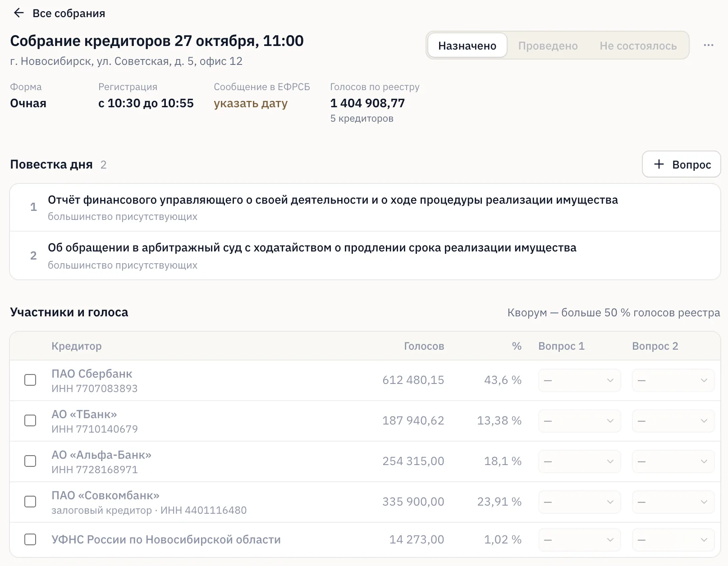Go back via «Все собрания» link
Image resolution: width=728 pixels, height=566 pixels.
(x=69, y=14)
